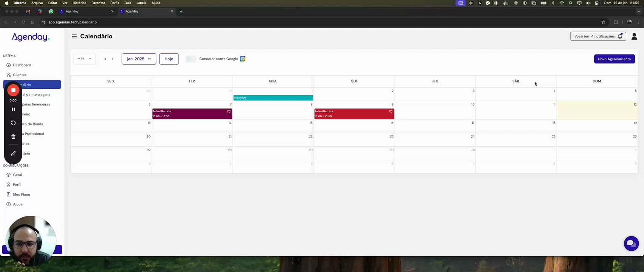Delete the recording using the trash icon
644x272 pixels.
point(13,136)
